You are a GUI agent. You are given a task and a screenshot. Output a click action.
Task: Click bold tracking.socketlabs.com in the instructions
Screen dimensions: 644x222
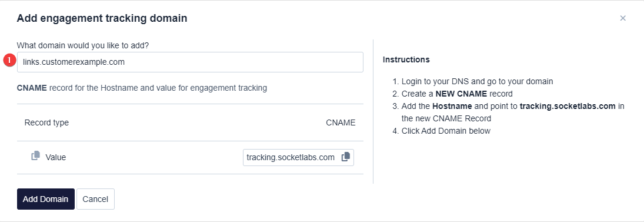568,106
